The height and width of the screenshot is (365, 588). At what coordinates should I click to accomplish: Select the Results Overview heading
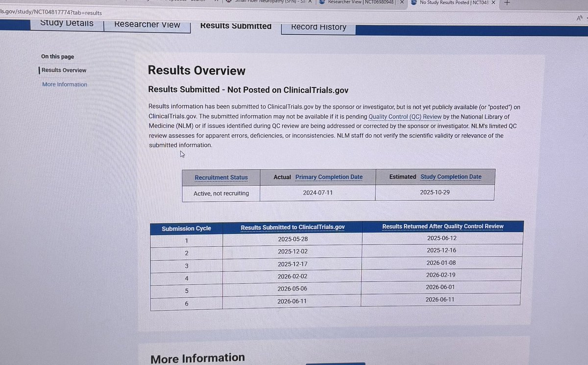click(196, 71)
